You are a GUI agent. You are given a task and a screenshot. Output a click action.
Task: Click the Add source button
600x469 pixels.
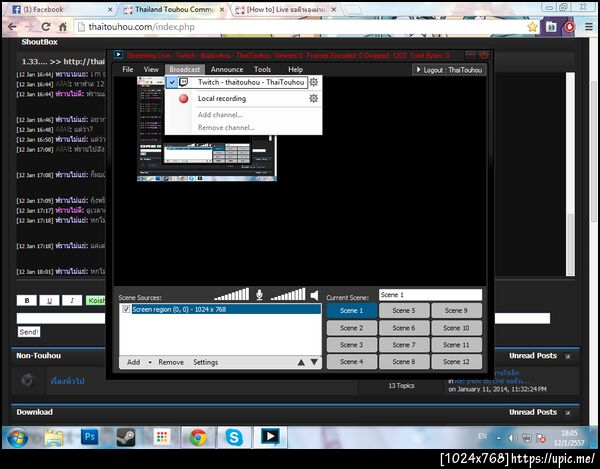[134, 362]
